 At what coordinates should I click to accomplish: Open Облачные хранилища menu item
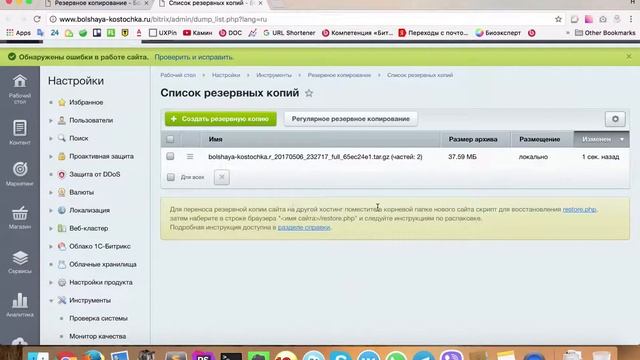(102, 264)
